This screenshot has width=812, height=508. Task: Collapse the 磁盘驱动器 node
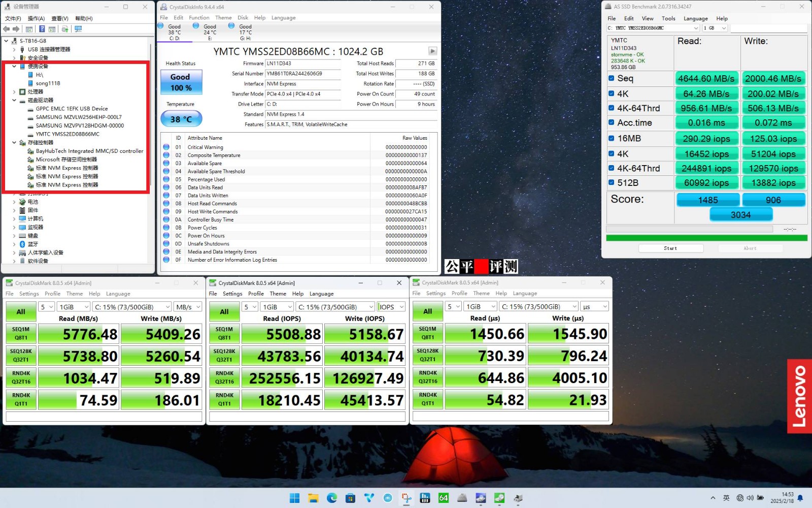coord(14,100)
